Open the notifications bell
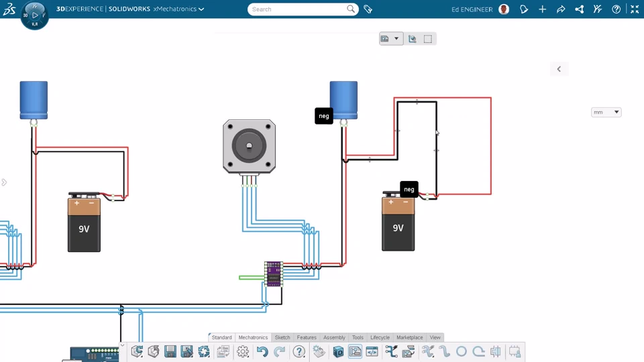Image resolution: width=644 pixels, height=362 pixels. (524, 9)
